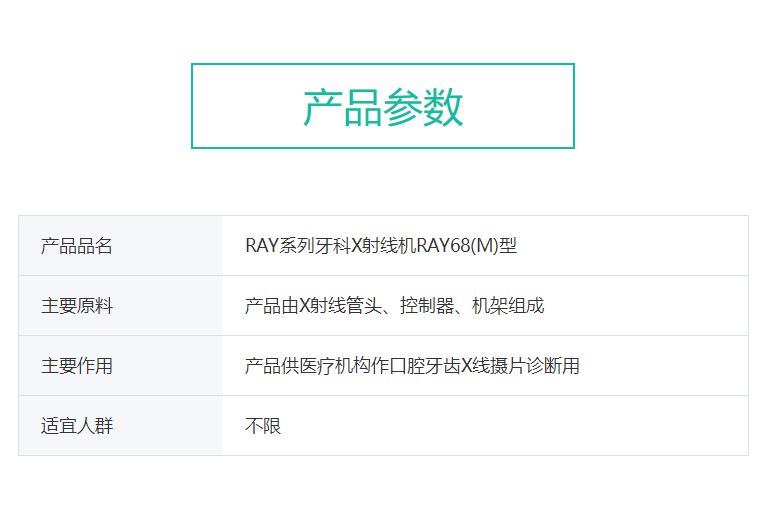Select the 产品品名 label cell

click(121, 246)
